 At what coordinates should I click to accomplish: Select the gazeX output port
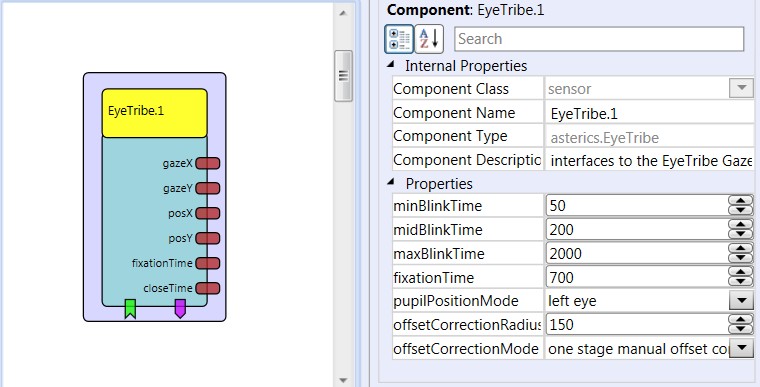[x=208, y=163]
